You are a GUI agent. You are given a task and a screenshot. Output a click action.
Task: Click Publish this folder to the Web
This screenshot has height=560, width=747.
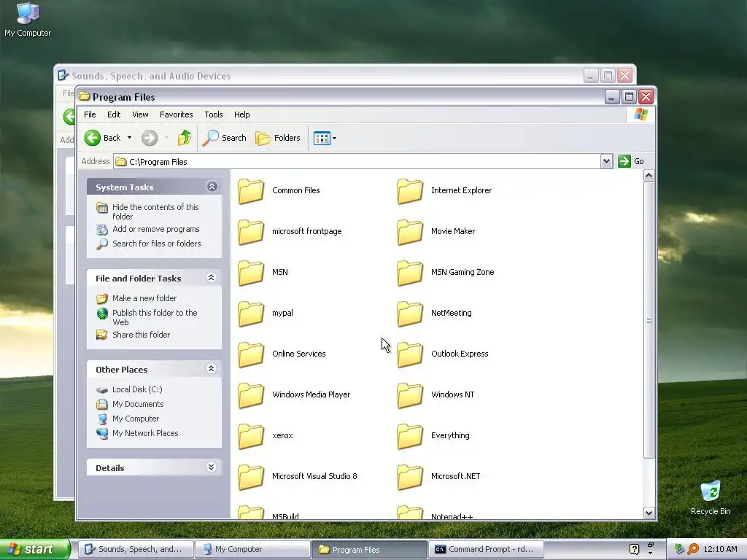click(155, 317)
